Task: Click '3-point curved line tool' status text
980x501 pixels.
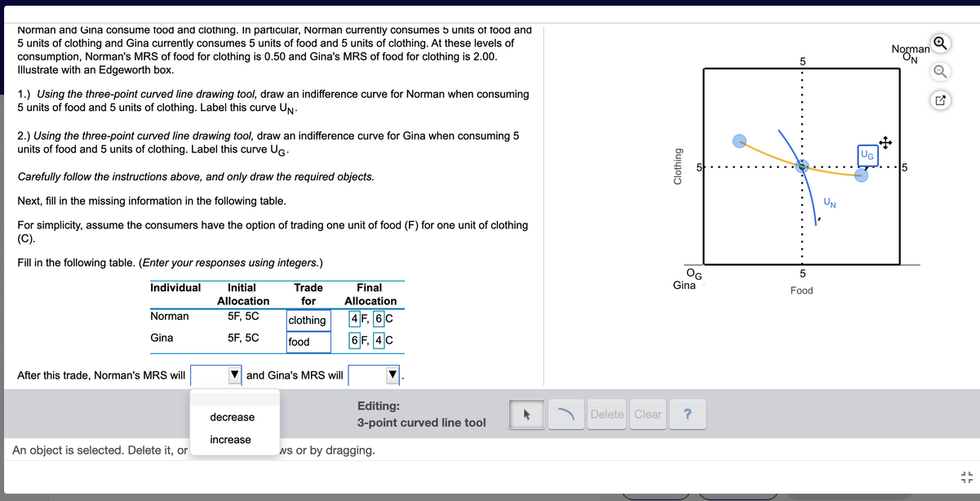Action: (422, 423)
